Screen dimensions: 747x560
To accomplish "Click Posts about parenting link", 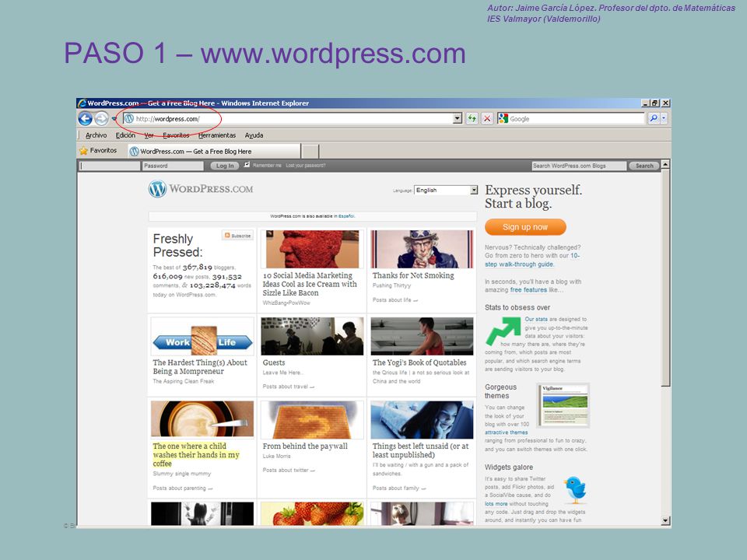I will (x=182, y=488).
